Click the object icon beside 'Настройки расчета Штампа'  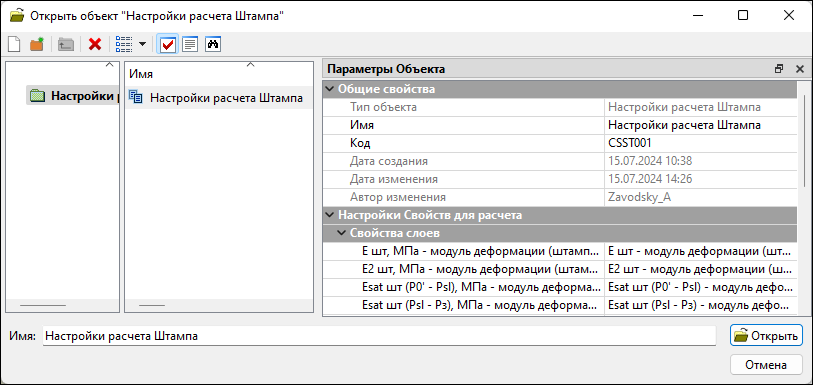[x=135, y=97]
